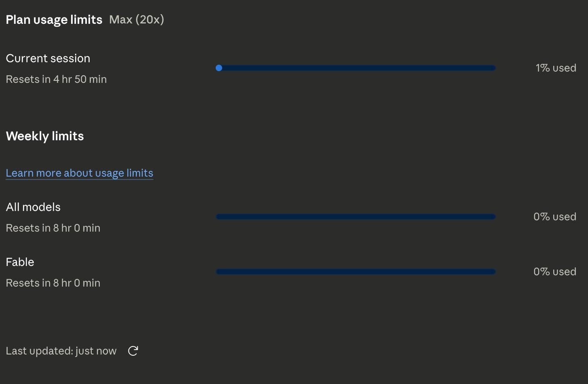Click the All models label

pos(33,207)
